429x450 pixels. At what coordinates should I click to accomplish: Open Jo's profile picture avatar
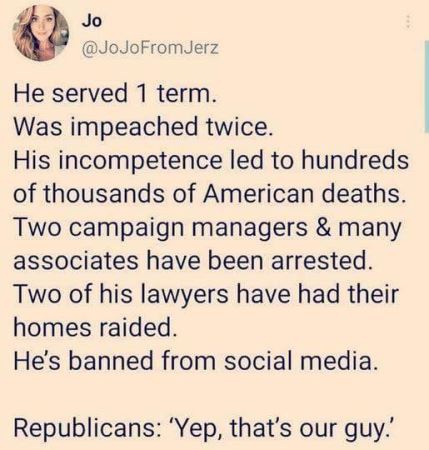tap(40, 33)
